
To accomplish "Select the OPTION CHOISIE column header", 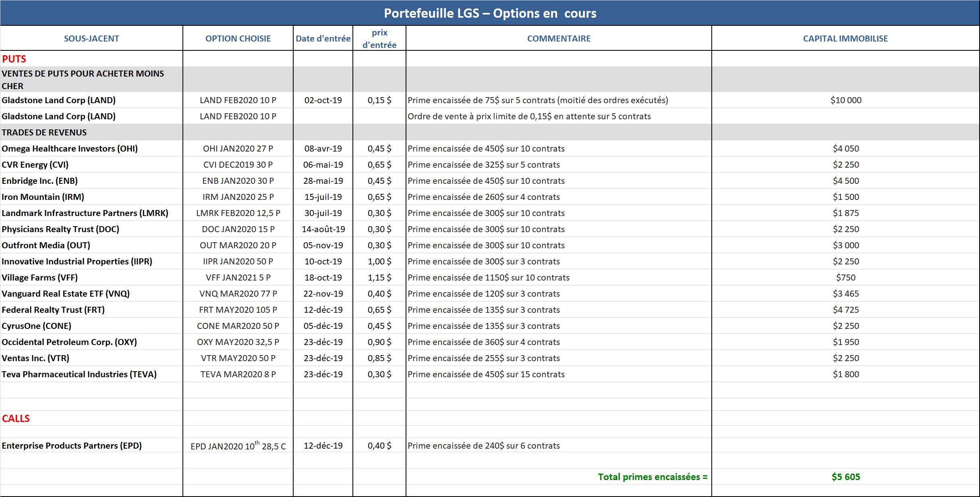I will click(238, 39).
